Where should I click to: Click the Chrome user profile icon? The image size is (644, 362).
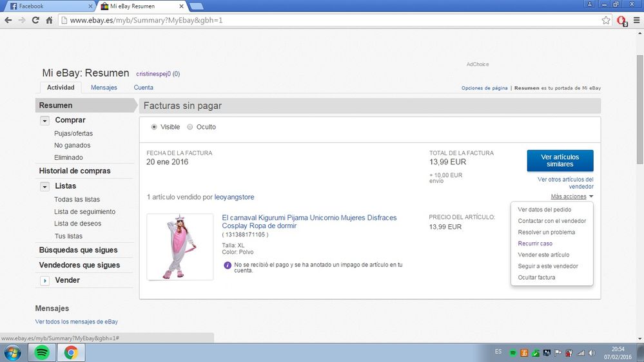[x=589, y=4]
